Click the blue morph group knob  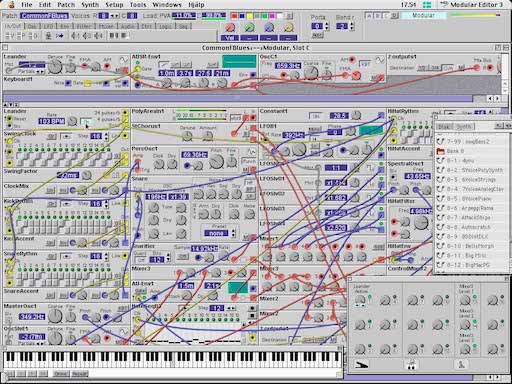(x=269, y=28)
